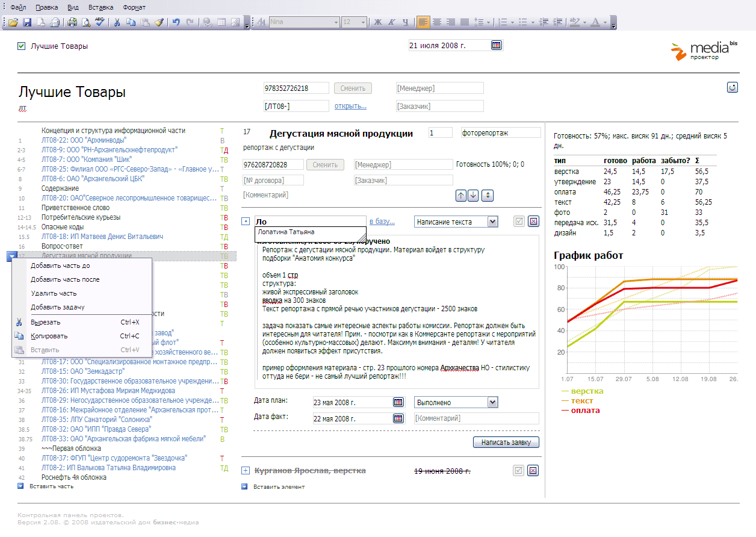Viewport: 756px width, 537px height.
Task: Click the Дата план date input field
Action: coord(351,402)
